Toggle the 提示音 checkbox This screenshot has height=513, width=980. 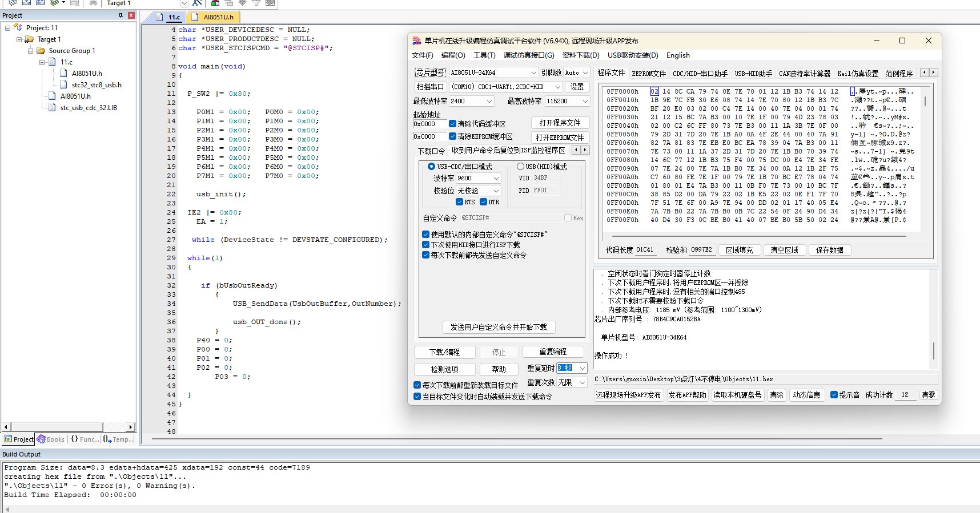pyautogui.click(x=834, y=395)
